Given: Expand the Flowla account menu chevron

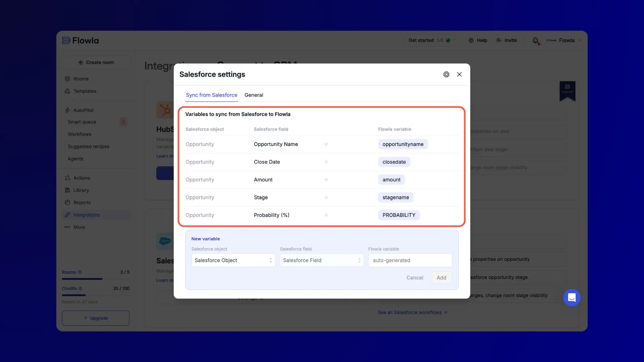Looking at the screenshot, I should click(580, 40).
